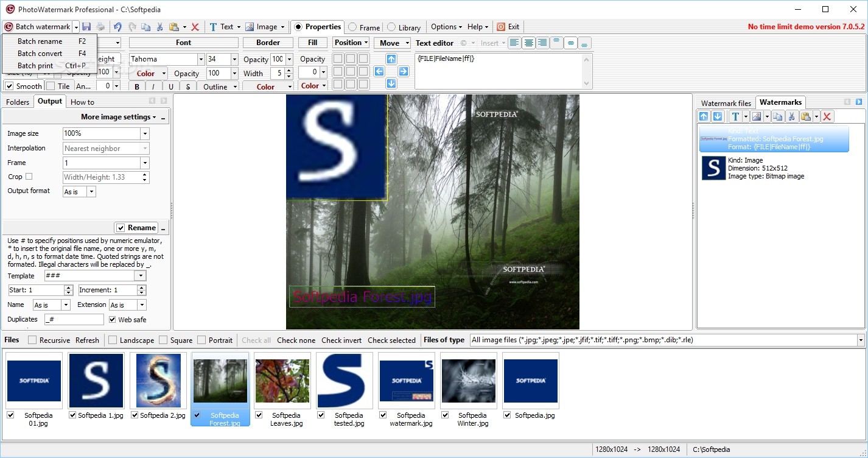
Task: Open the Template ### dropdown
Action: (x=140, y=276)
